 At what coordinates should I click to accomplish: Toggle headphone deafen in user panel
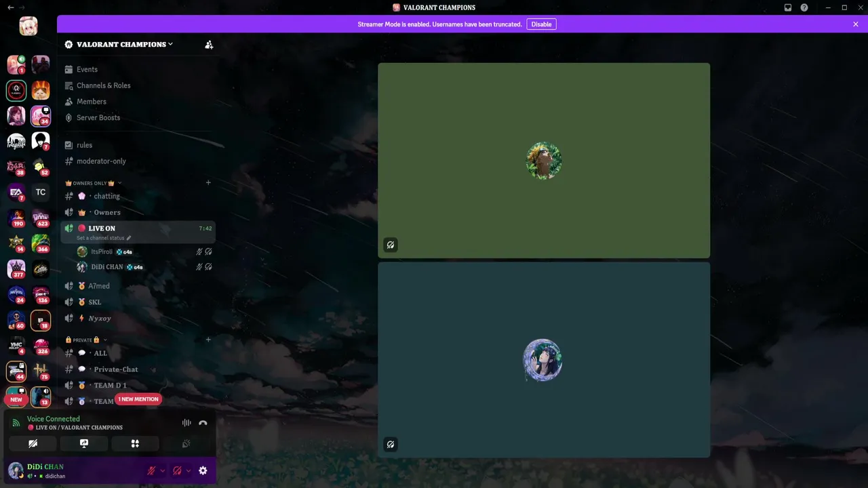click(177, 470)
